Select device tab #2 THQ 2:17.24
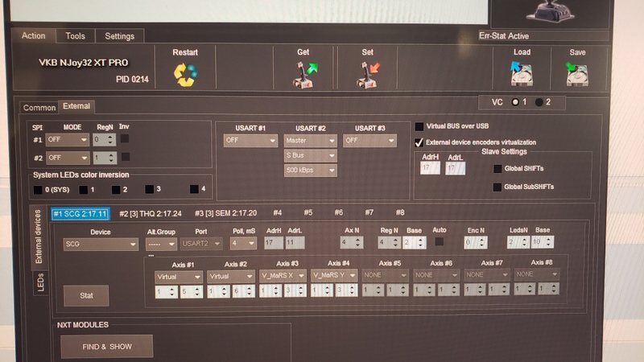644x362 pixels. (x=151, y=214)
